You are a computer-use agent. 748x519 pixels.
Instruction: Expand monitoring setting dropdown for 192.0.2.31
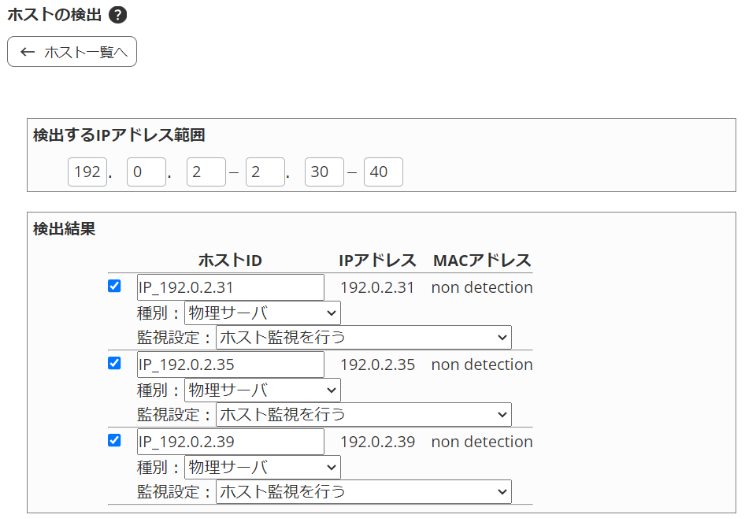click(363, 337)
